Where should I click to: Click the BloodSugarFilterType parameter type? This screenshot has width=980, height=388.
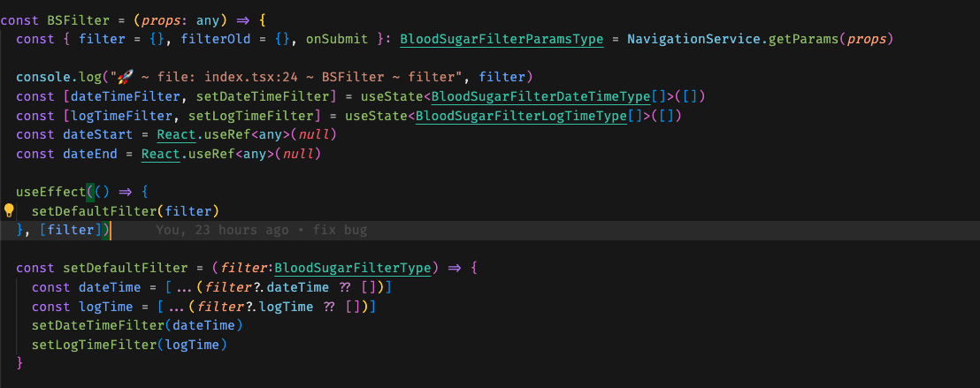point(353,268)
